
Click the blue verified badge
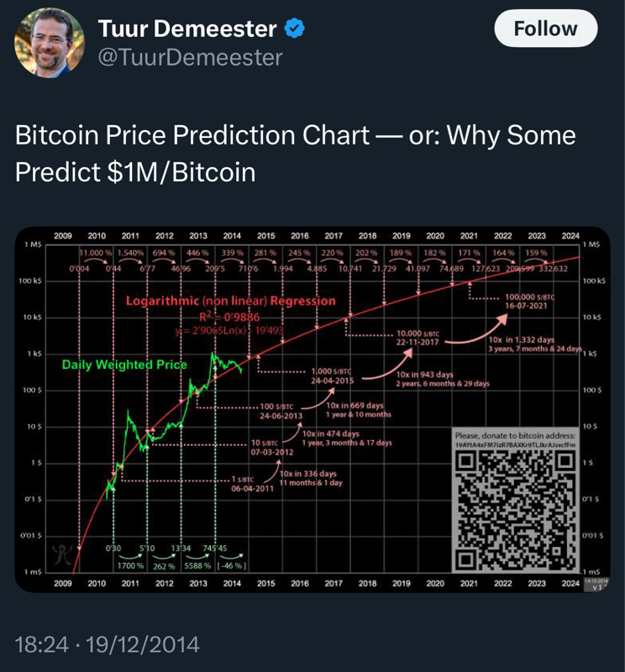tap(295, 29)
